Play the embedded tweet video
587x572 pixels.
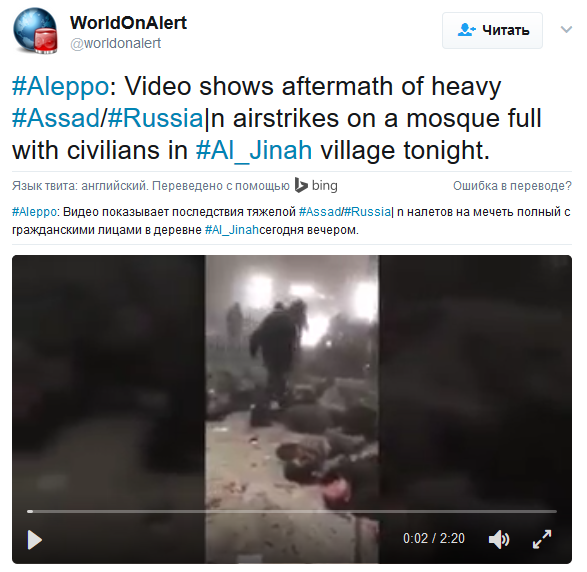click(x=35, y=539)
